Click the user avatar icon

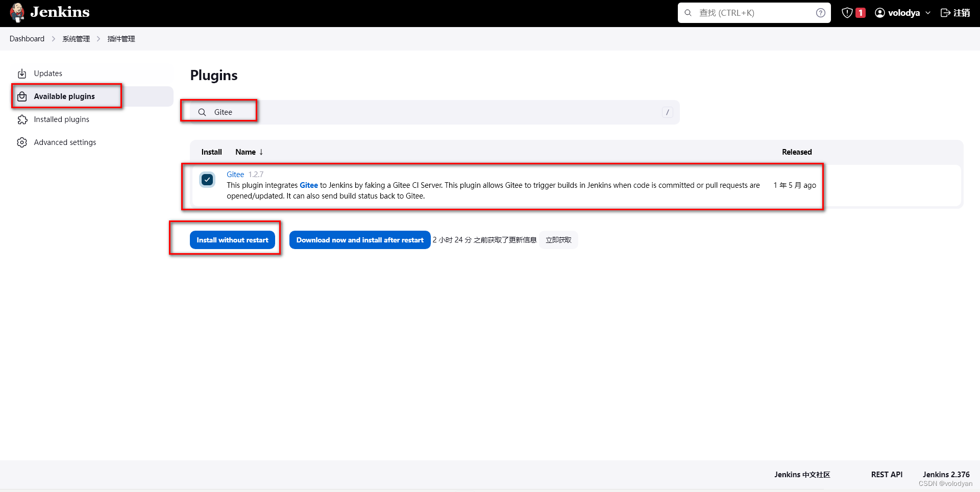pos(880,13)
